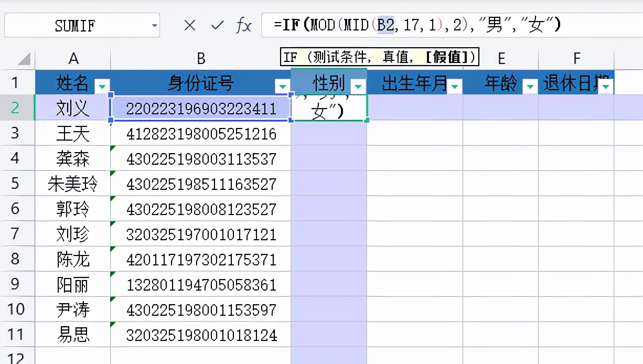The height and width of the screenshot is (364, 643).
Task: Select the cell containing 尹涛
Action: pos(73,309)
